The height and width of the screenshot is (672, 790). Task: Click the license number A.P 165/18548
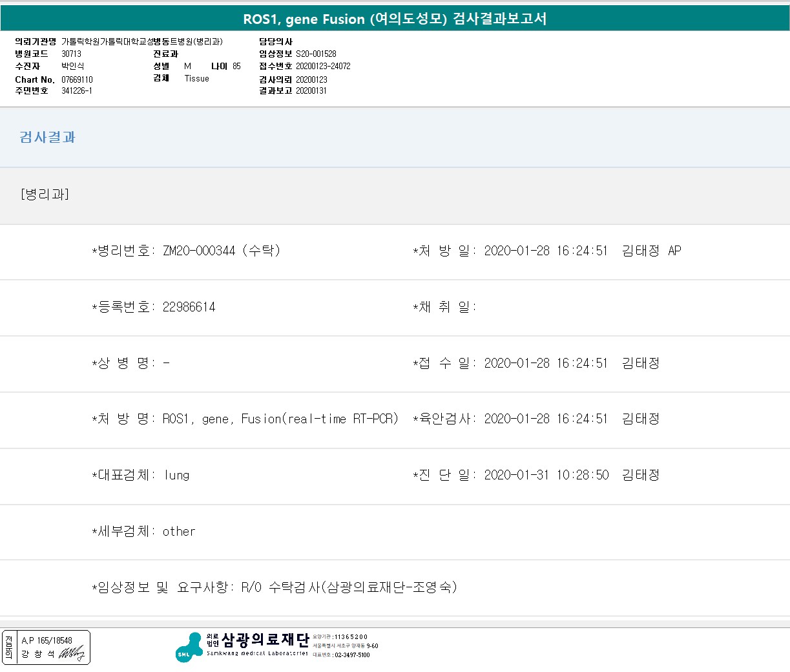click(47, 640)
